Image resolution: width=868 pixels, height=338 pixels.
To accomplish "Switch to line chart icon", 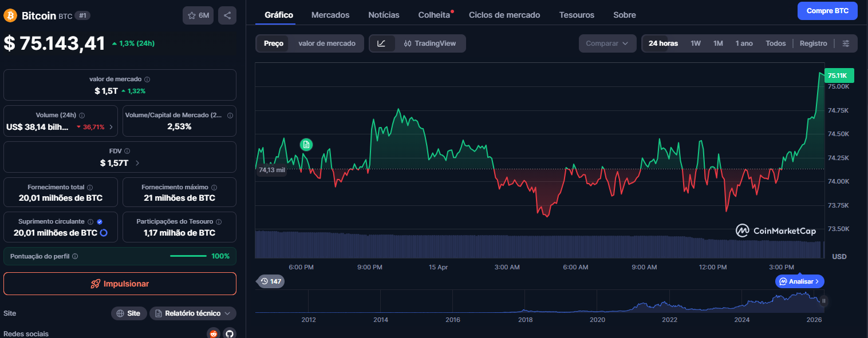I will tap(382, 43).
